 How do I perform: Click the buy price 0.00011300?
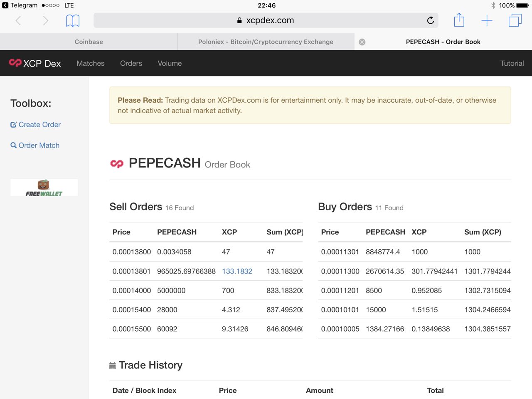pos(340,271)
